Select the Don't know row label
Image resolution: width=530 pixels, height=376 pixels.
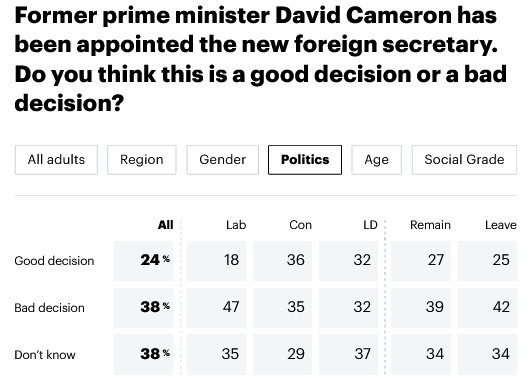click(45, 355)
